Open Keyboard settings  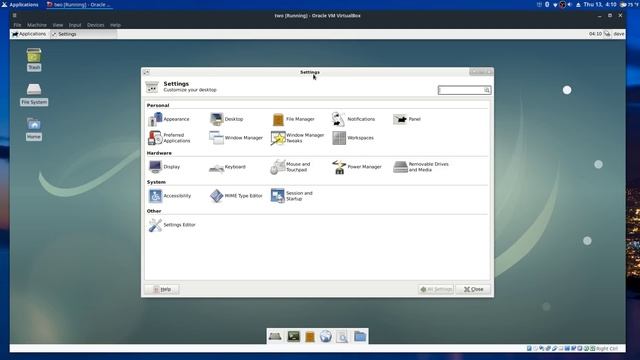(x=227, y=167)
